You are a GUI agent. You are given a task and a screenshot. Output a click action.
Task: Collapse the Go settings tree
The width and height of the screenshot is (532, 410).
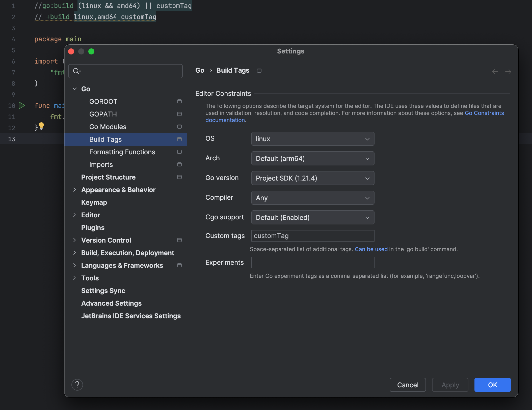click(x=75, y=89)
